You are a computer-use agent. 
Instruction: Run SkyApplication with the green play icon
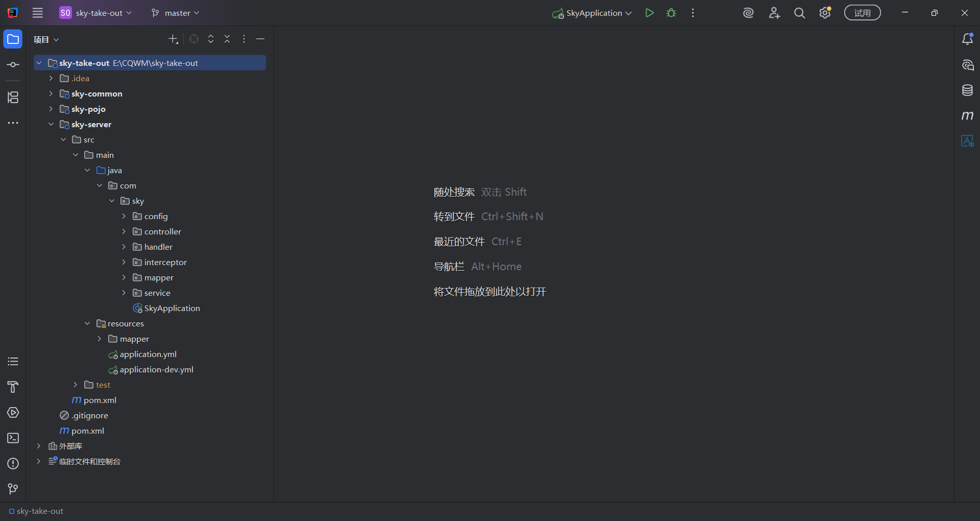click(649, 13)
